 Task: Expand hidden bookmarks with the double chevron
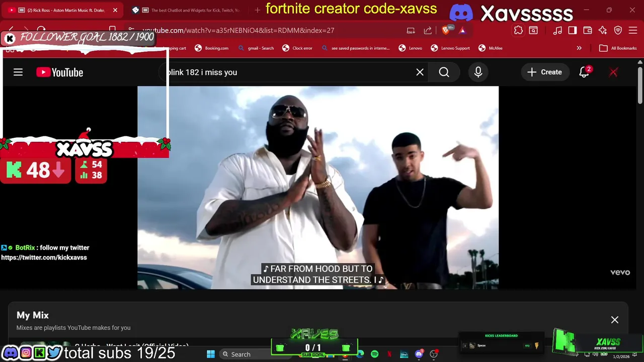click(579, 48)
